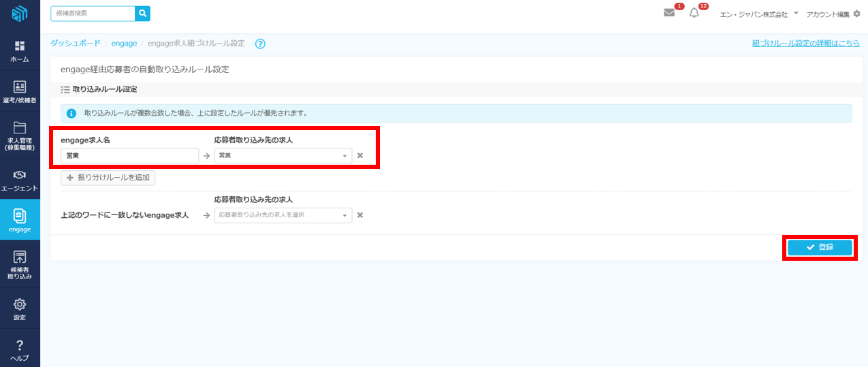Open 候補者取り込み in the sidebar
The width and height of the screenshot is (868, 367).
pos(20,265)
